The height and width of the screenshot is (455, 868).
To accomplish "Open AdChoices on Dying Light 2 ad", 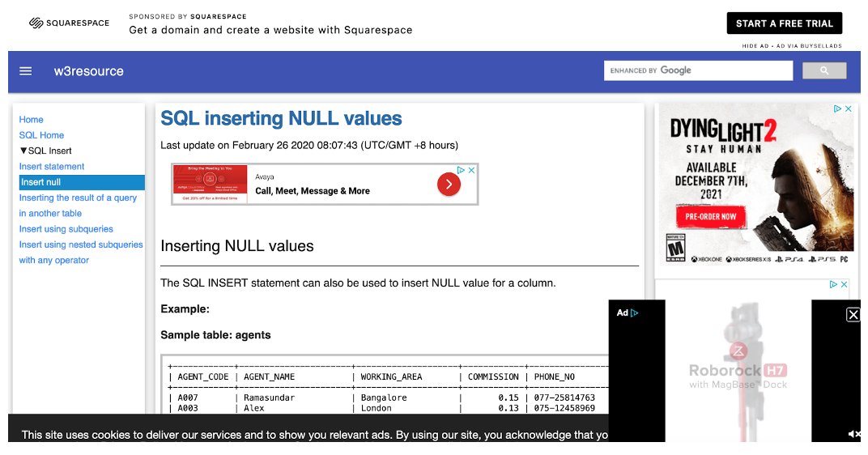I will click(x=837, y=109).
